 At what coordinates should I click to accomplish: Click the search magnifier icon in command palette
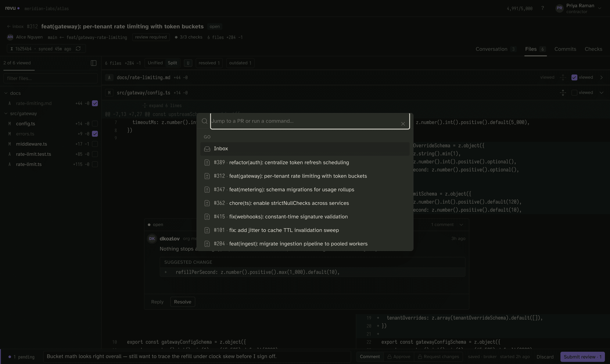[x=204, y=121]
